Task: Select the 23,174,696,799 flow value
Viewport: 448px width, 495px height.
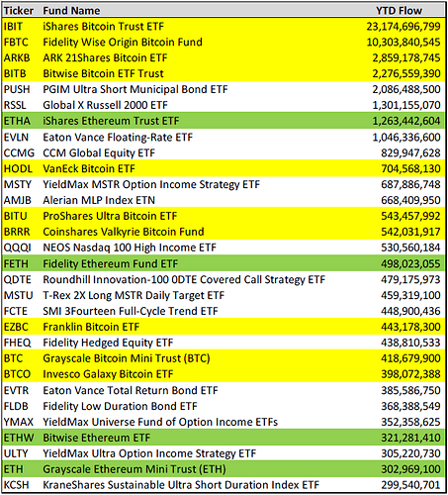Action: (403, 27)
